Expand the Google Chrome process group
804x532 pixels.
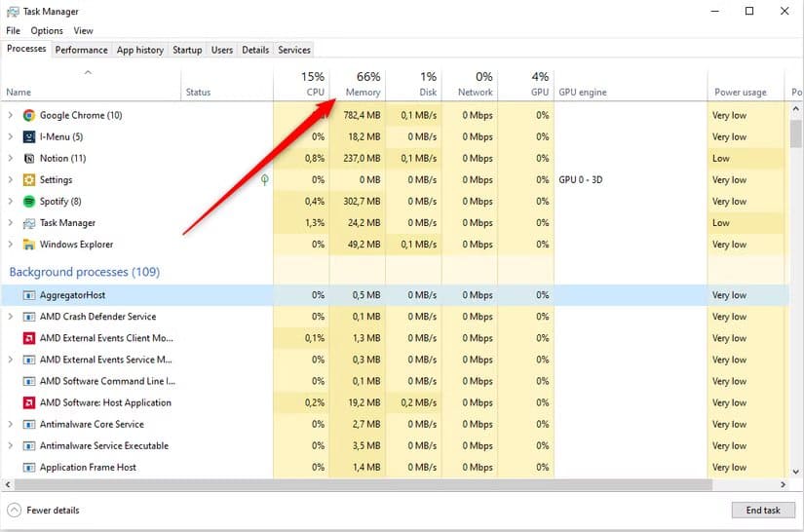pyautogui.click(x=11, y=115)
